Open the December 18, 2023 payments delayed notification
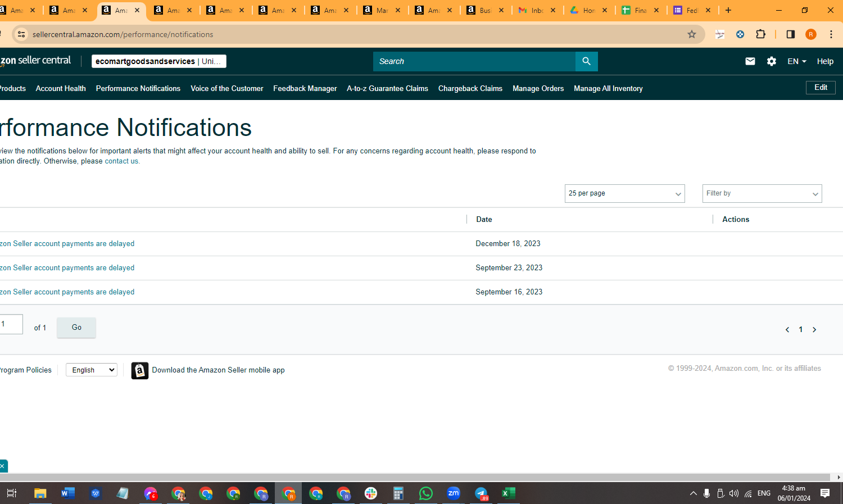Image resolution: width=843 pixels, height=504 pixels. point(67,244)
